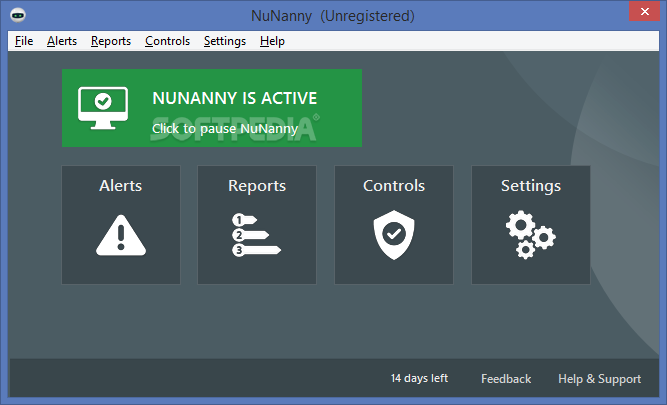Click the monitor checkmark status icon
This screenshot has height=405, width=667.
point(103,108)
